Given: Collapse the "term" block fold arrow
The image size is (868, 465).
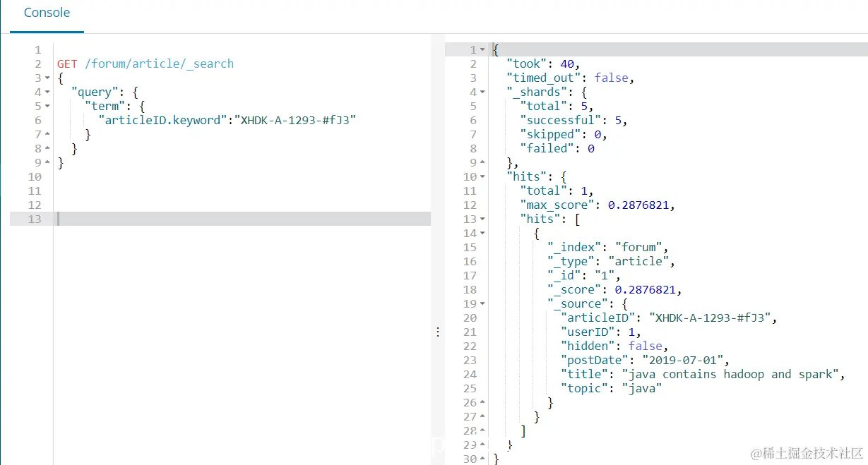Looking at the screenshot, I should tap(47, 106).
